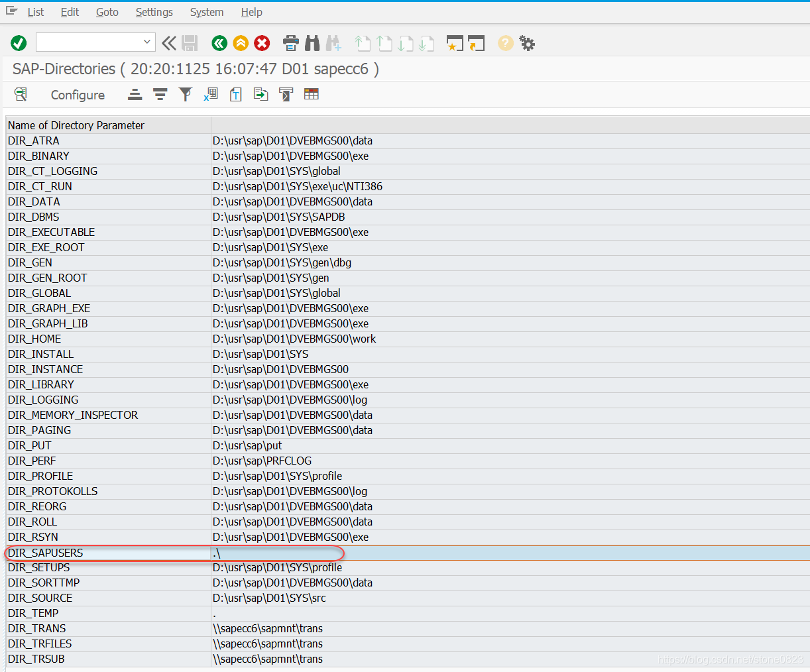
Task: Click the Next Page icon
Action: click(406, 43)
